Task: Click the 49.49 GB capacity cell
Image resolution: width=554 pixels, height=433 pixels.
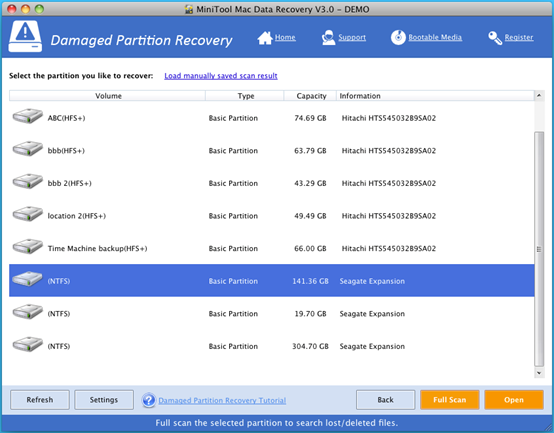Action: click(x=310, y=216)
